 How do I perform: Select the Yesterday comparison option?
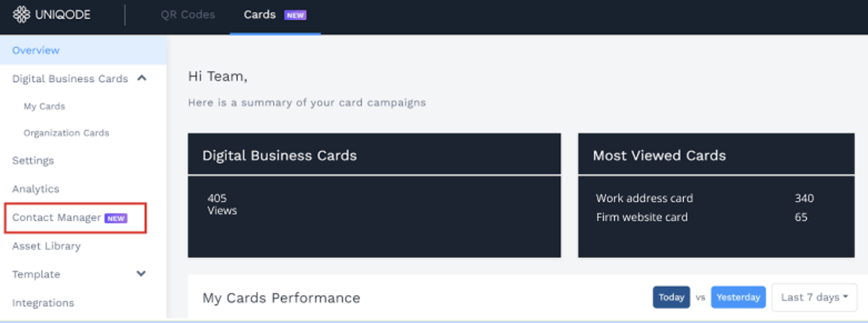(x=738, y=297)
